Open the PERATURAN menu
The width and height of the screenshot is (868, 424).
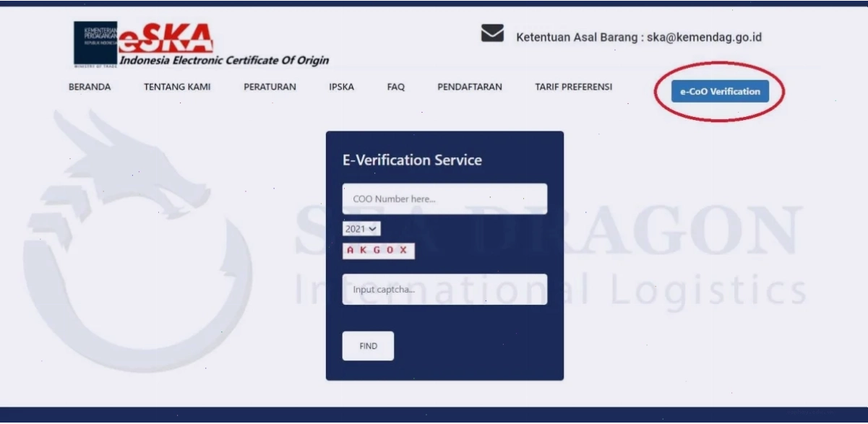[270, 87]
